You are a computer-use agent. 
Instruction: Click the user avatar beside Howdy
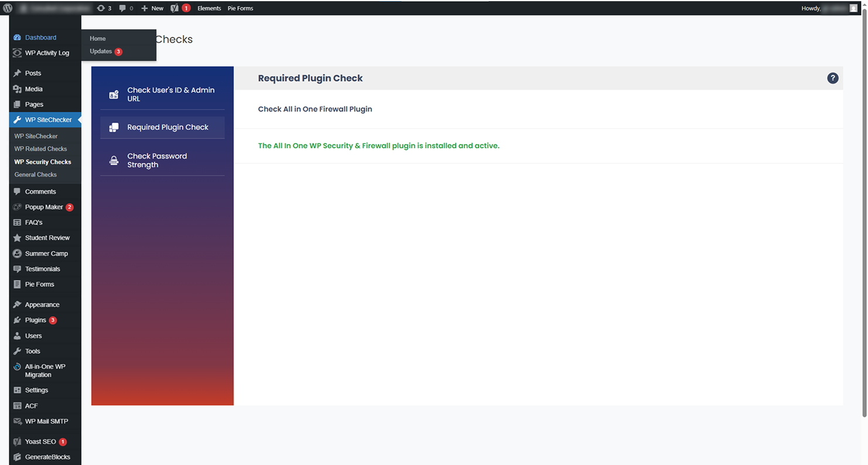coord(853,8)
